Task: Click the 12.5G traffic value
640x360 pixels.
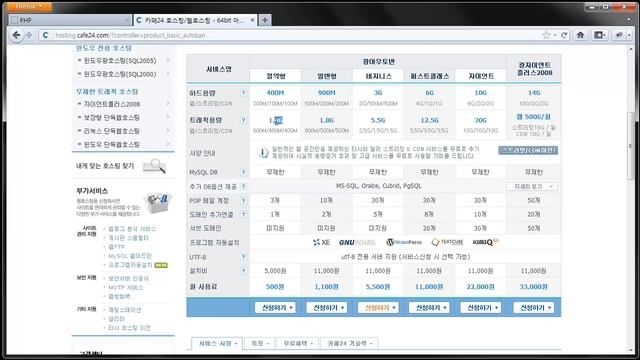Action: [x=429, y=120]
